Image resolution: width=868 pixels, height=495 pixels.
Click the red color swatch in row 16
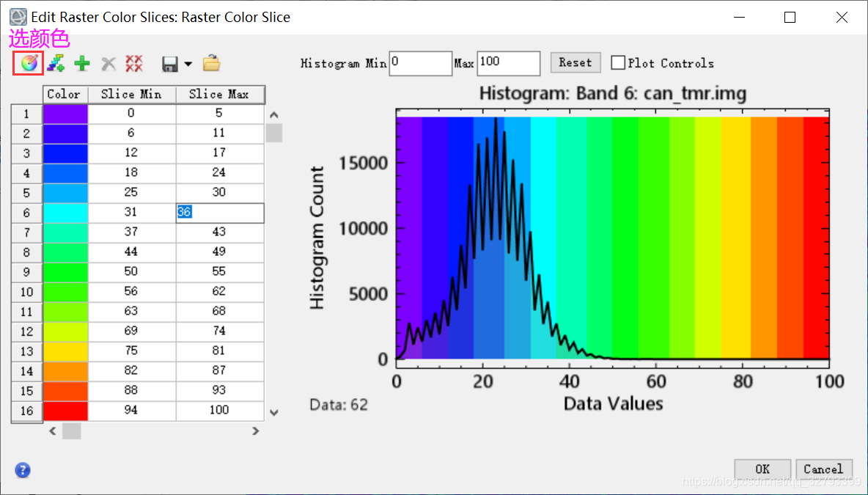tap(65, 410)
